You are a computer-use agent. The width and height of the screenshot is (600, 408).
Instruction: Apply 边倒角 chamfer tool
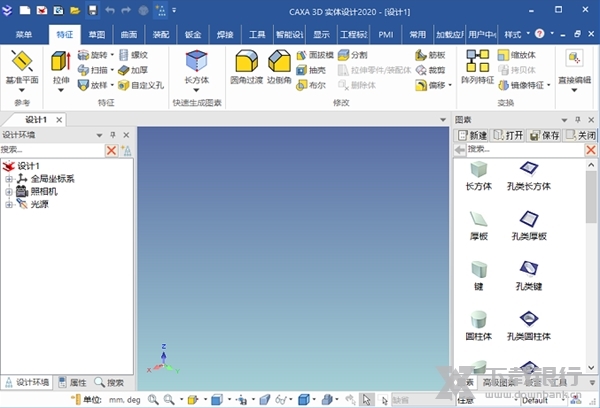[x=279, y=67]
